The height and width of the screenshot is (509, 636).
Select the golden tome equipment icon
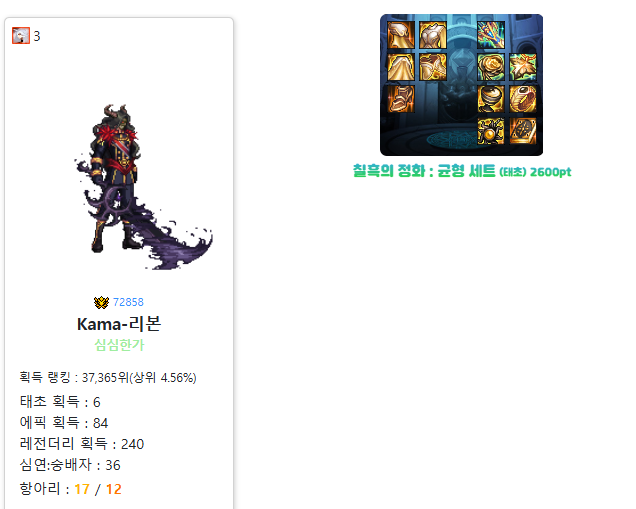523,131
